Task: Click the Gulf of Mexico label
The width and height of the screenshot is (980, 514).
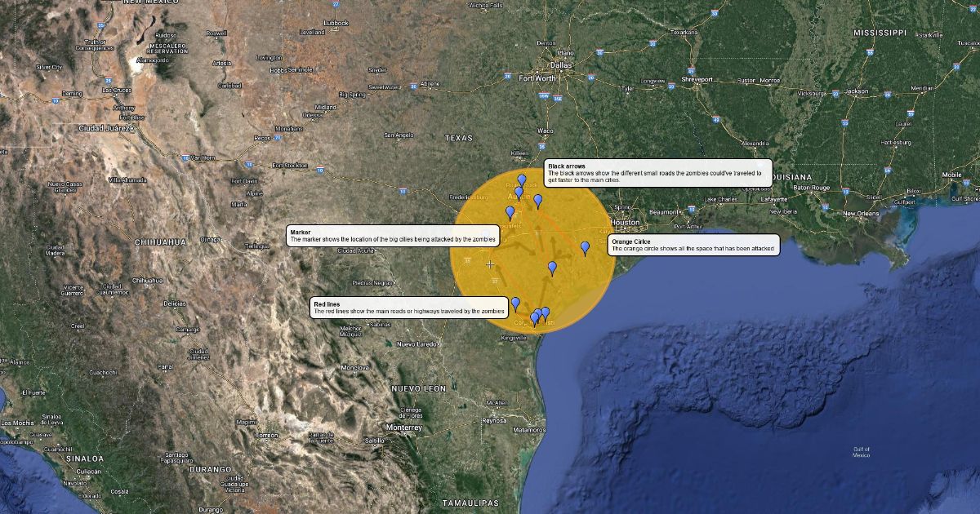Action: coord(861,452)
